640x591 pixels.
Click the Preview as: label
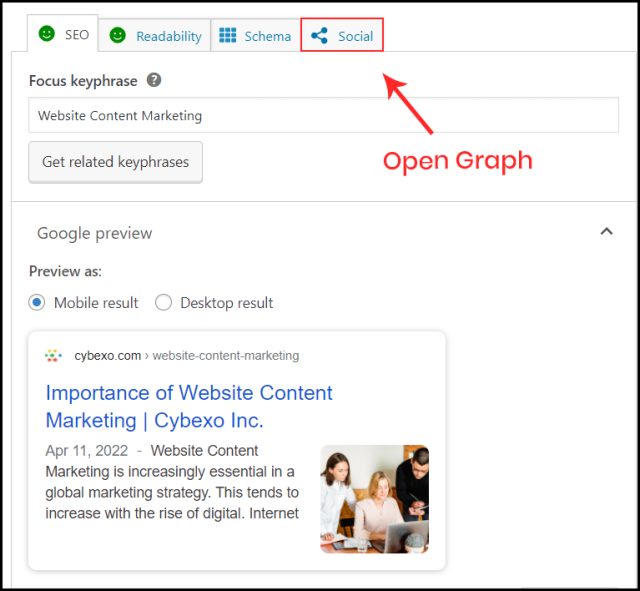pyautogui.click(x=65, y=271)
